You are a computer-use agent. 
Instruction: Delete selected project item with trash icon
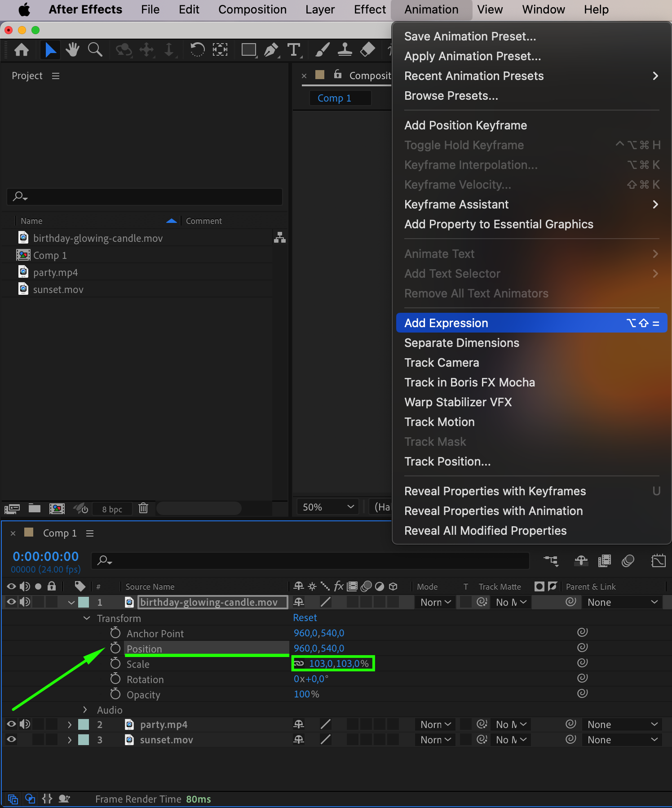pos(143,508)
